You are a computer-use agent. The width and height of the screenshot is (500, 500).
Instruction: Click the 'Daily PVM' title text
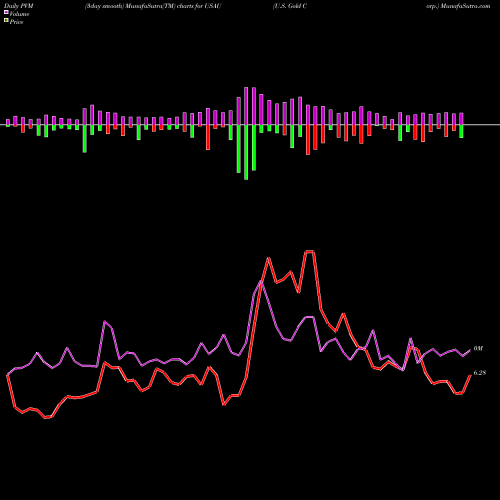[x=18, y=6]
